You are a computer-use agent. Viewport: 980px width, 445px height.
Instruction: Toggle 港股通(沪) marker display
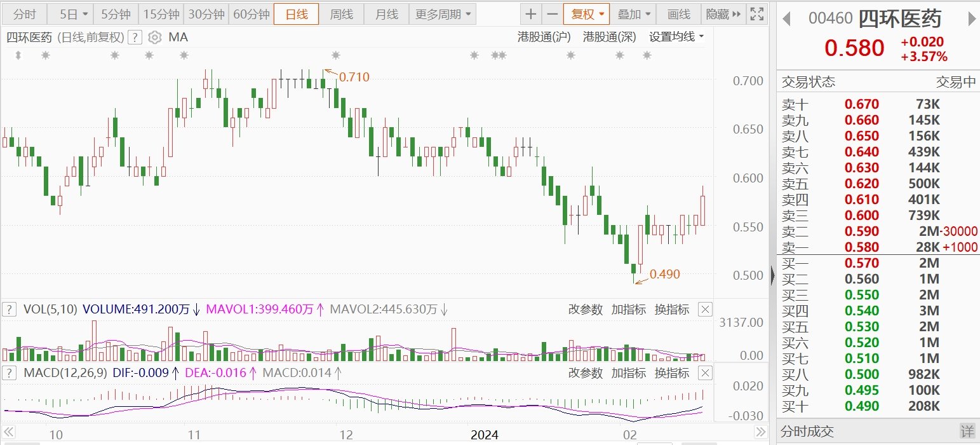(544, 37)
